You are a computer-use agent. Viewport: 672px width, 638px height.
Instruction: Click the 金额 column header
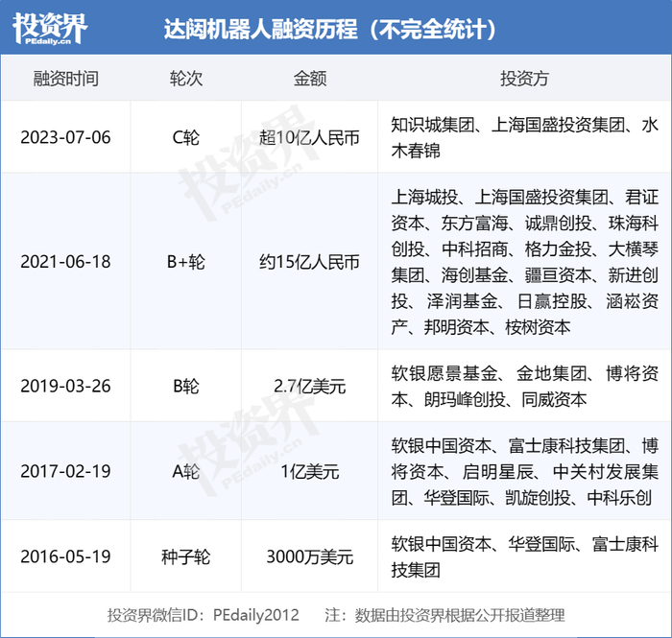click(310, 79)
